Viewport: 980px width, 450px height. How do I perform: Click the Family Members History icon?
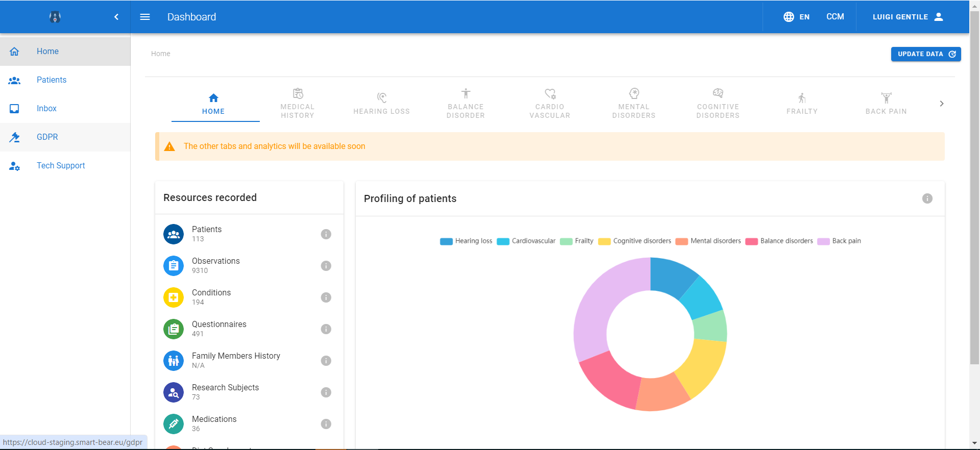(x=174, y=361)
